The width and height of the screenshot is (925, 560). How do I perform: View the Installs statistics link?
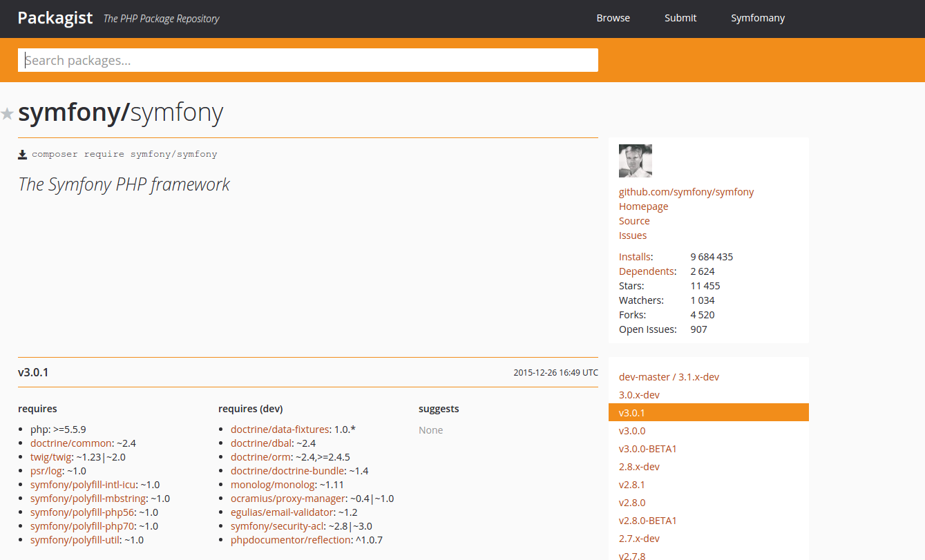click(635, 257)
